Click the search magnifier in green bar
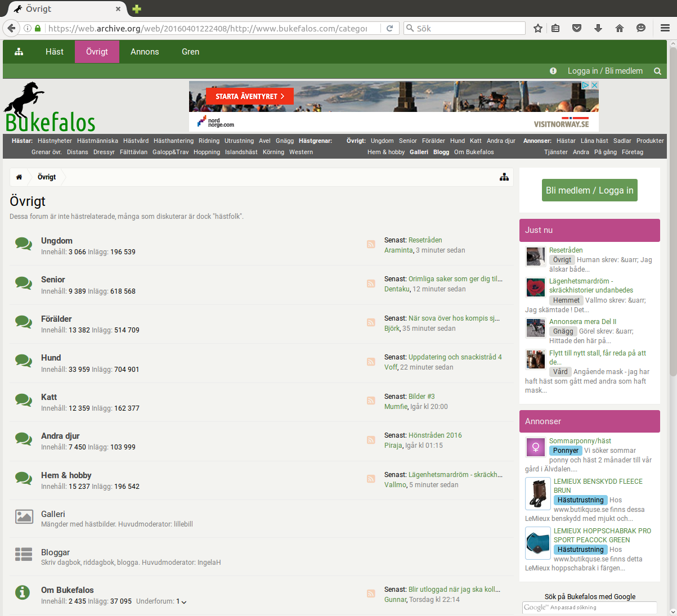The image size is (677, 616). coord(657,71)
